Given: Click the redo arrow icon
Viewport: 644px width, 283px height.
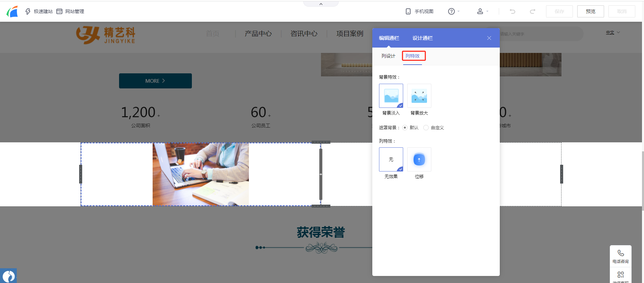Looking at the screenshot, I should click(x=532, y=11).
